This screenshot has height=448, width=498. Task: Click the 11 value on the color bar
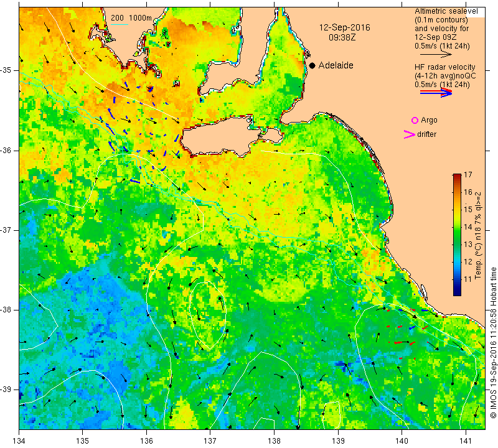(x=468, y=279)
